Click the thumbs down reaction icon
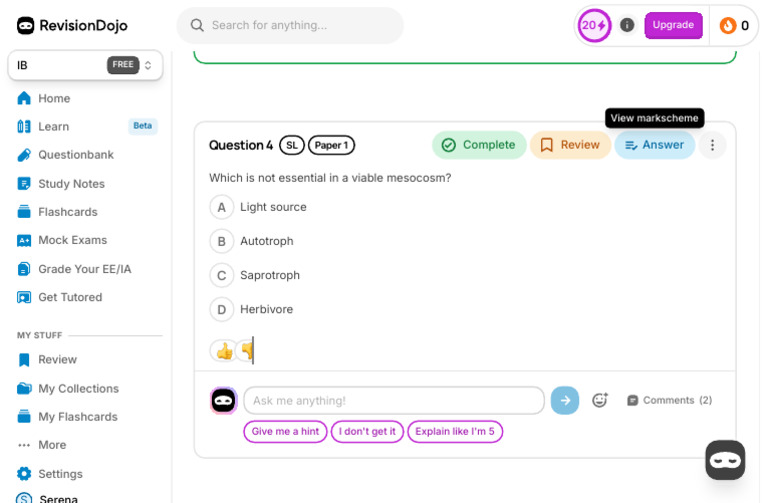 246,351
